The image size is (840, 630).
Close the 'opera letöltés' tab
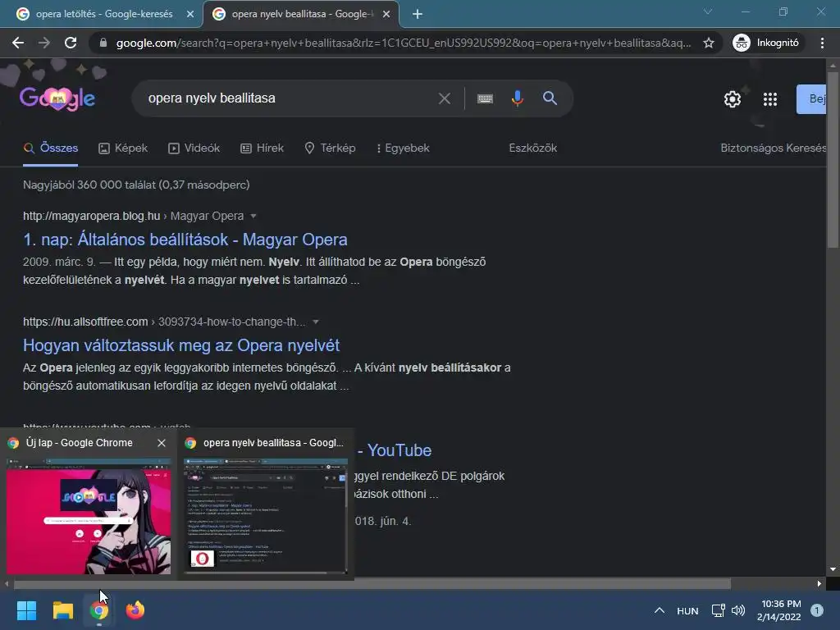tap(190, 14)
